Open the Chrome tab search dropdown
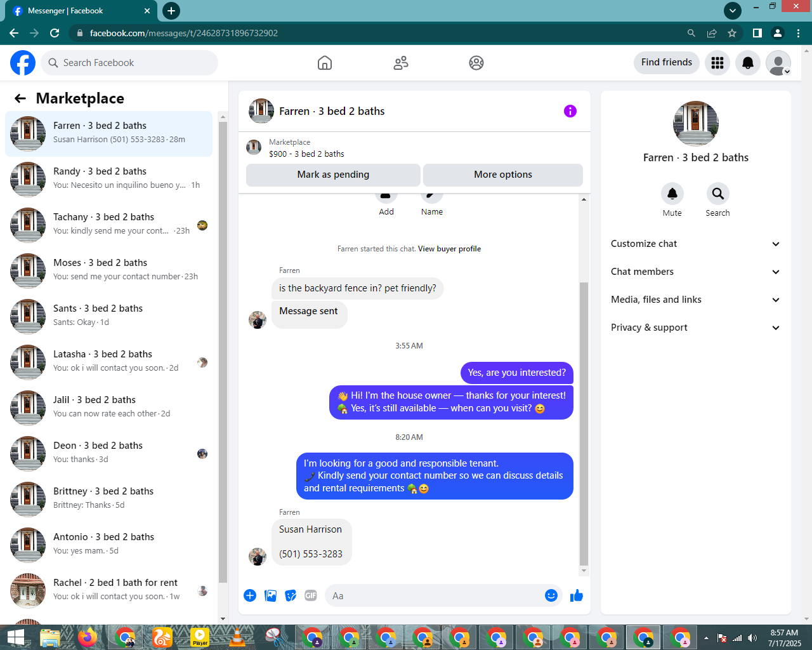812x650 pixels. point(733,11)
